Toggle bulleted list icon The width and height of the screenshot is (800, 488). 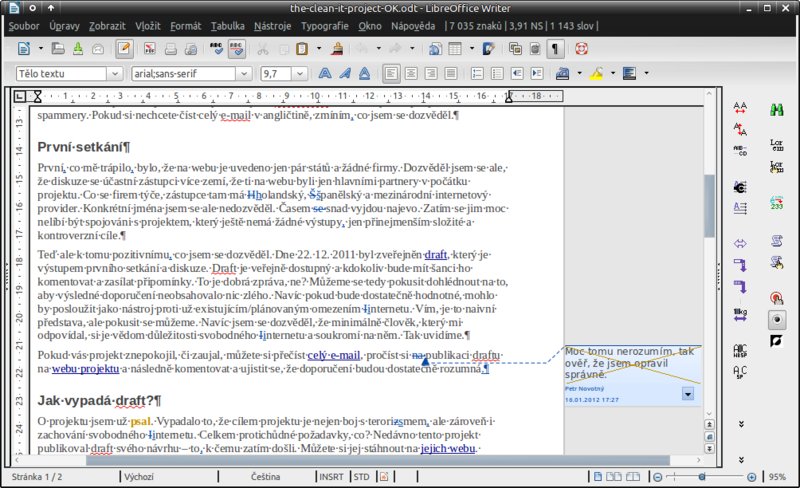pos(497,74)
